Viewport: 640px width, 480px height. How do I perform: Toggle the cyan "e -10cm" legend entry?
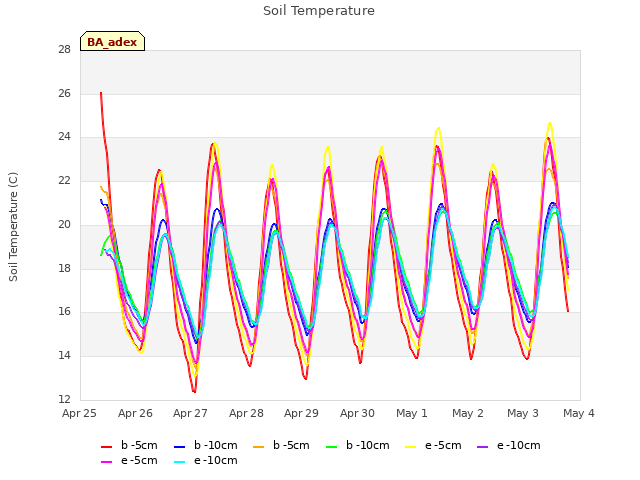(x=205, y=460)
